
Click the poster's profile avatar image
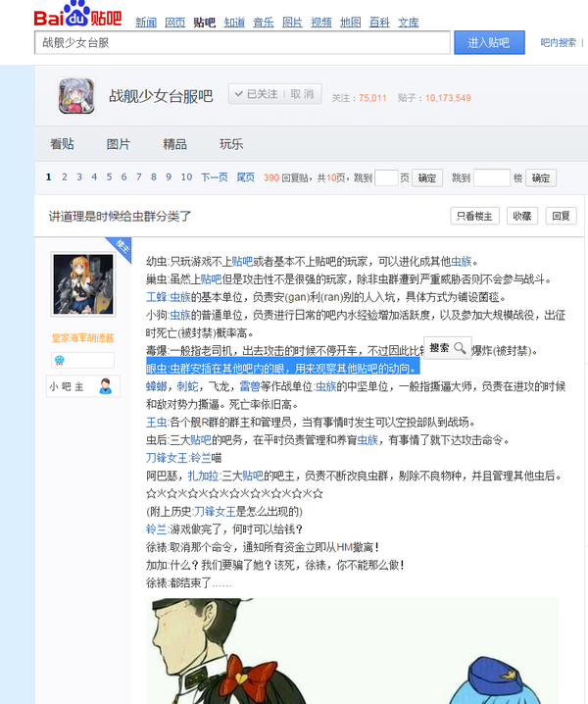click(83, 284)
